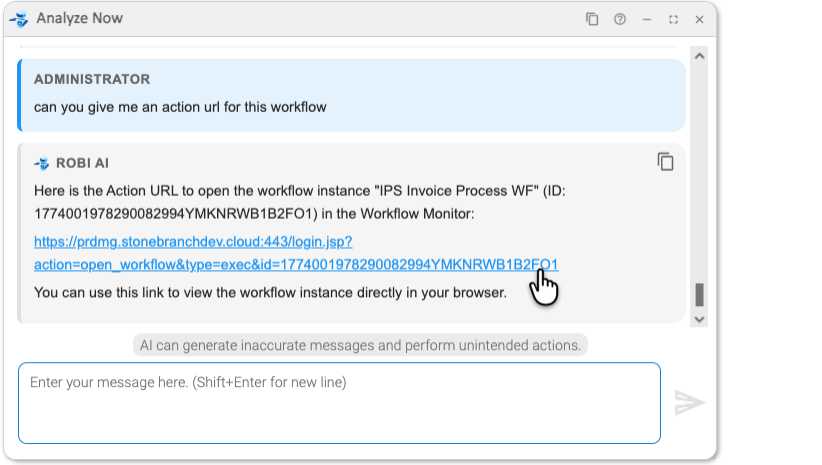This screenshot has height=465, width=822.
Task: Click the chat scrollbar thumb
Action: (x=700, y=294)
